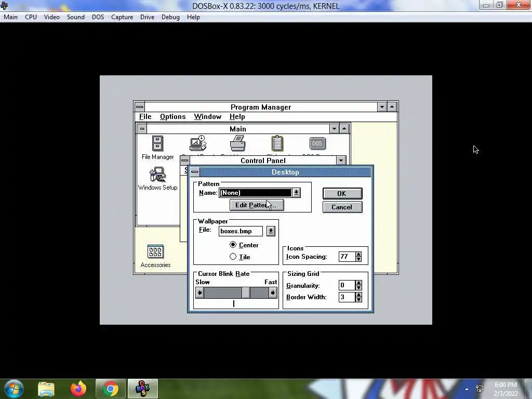Minimize Main group window arrow

334,129
